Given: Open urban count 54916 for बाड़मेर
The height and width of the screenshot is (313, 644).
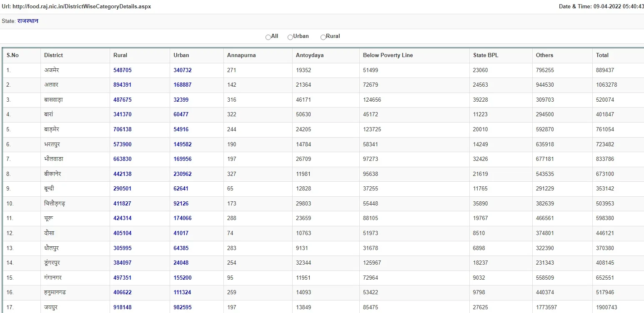Looking at the screenshot, I should pyautogui.click(x=181, y=130).
